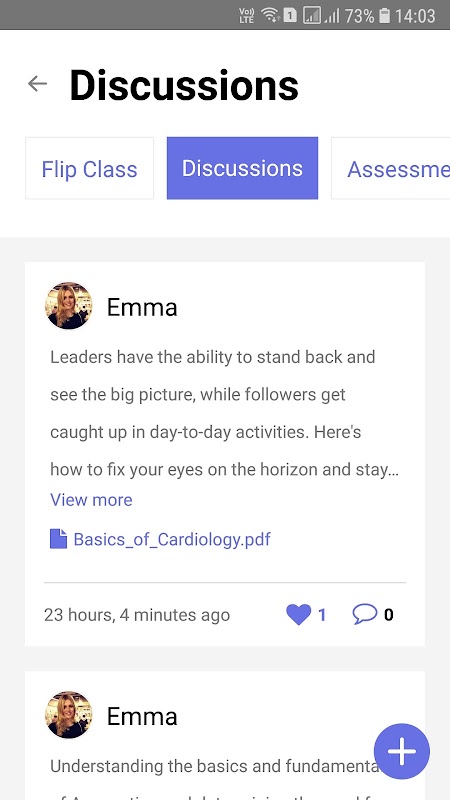Switch to the Flip Class tab
The image size is (450, 800).
[x=89, y=168]
